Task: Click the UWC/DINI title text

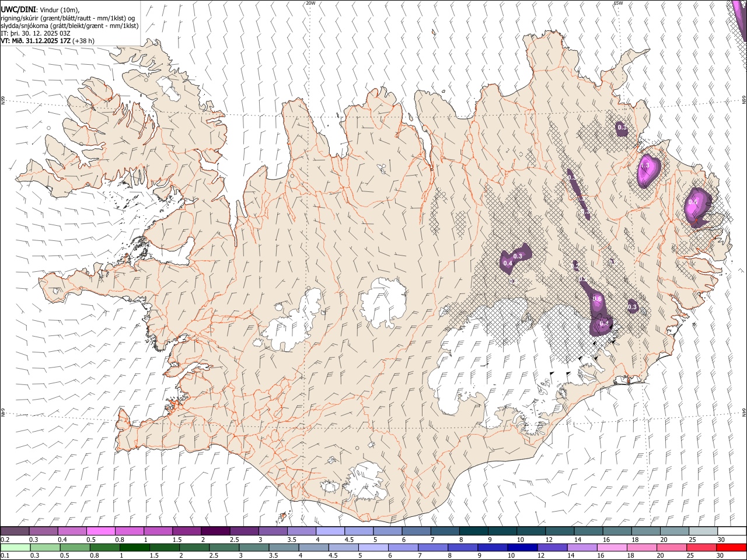Action: click(18, 9)
